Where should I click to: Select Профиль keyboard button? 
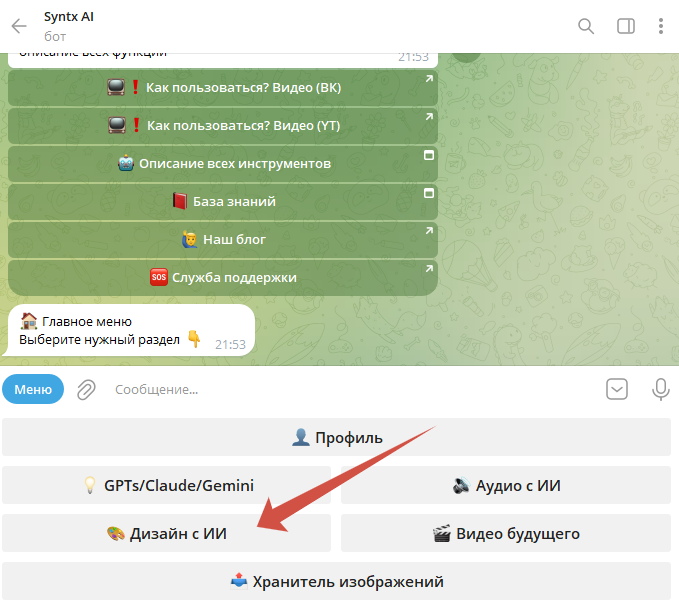click(x=336, y=437)
